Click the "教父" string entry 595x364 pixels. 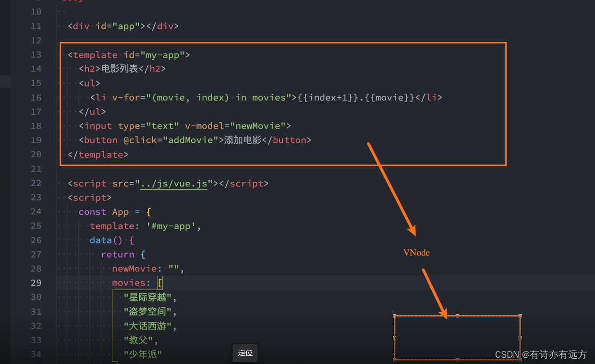click(141, 340)
